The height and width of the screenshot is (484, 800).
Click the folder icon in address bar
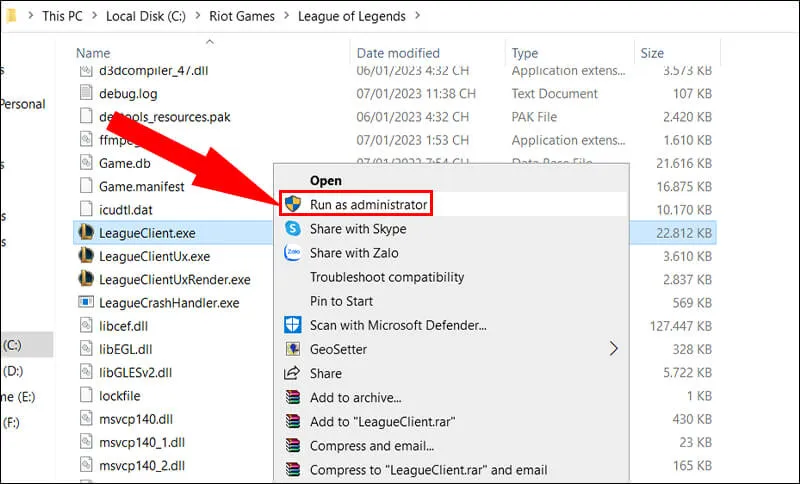[10, 16]
